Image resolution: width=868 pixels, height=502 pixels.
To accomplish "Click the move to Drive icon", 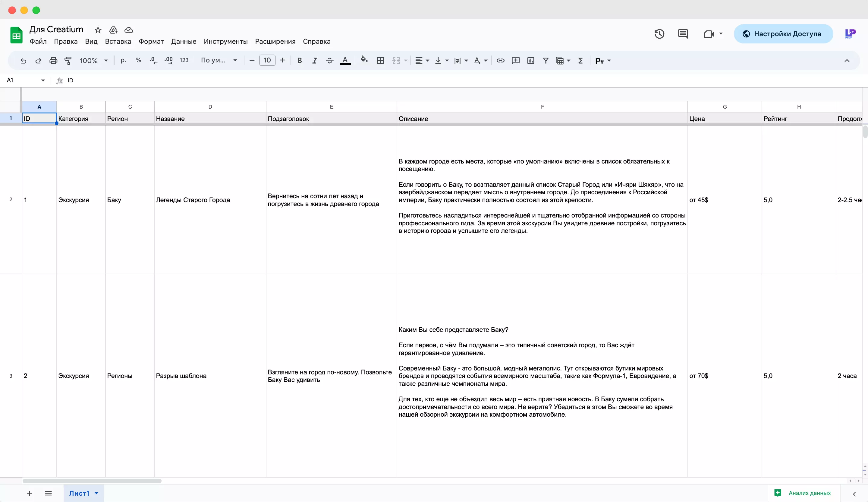I will (113, 30).
